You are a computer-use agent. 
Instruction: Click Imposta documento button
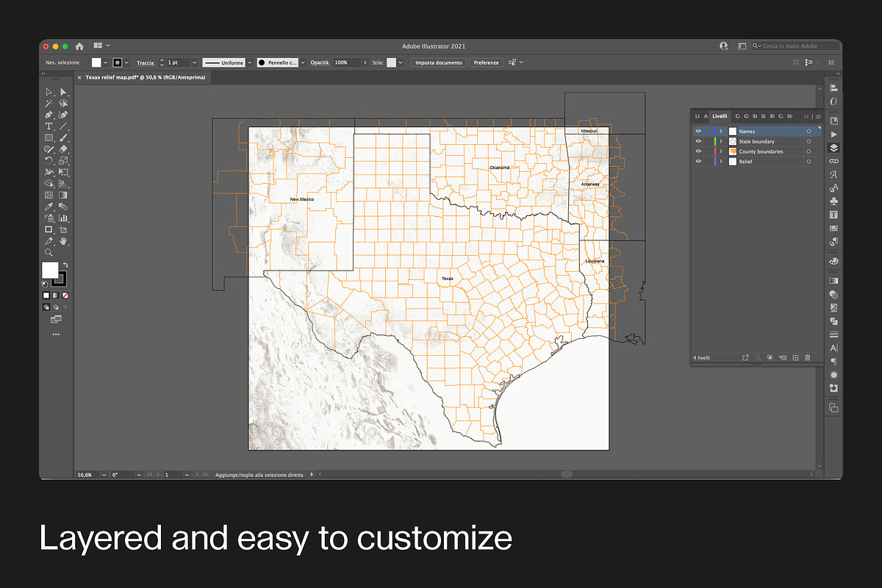(439, 62)
